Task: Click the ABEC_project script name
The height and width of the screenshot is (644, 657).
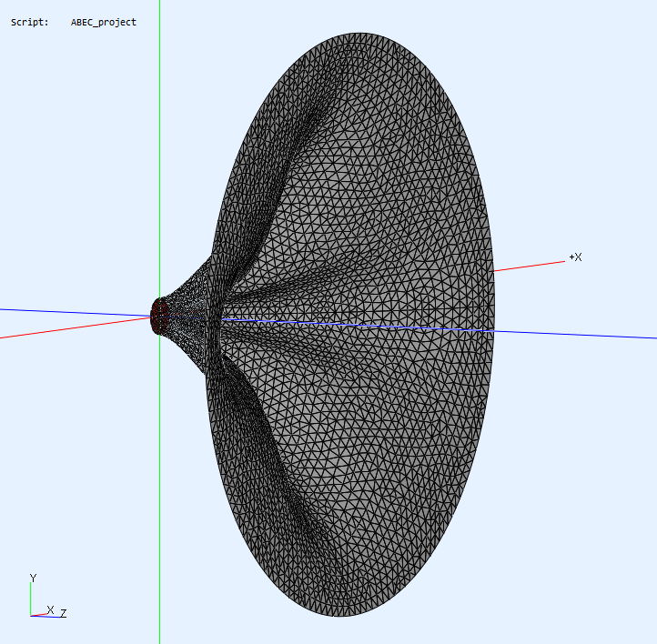Action: [104, 23]
